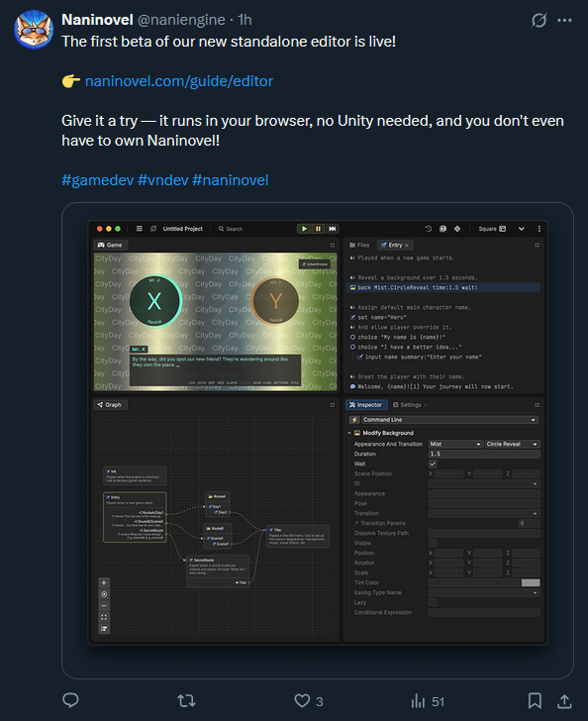Click the editor hamburger menu icon
This screenshot has height=721, width=588.
click(140, 229)
